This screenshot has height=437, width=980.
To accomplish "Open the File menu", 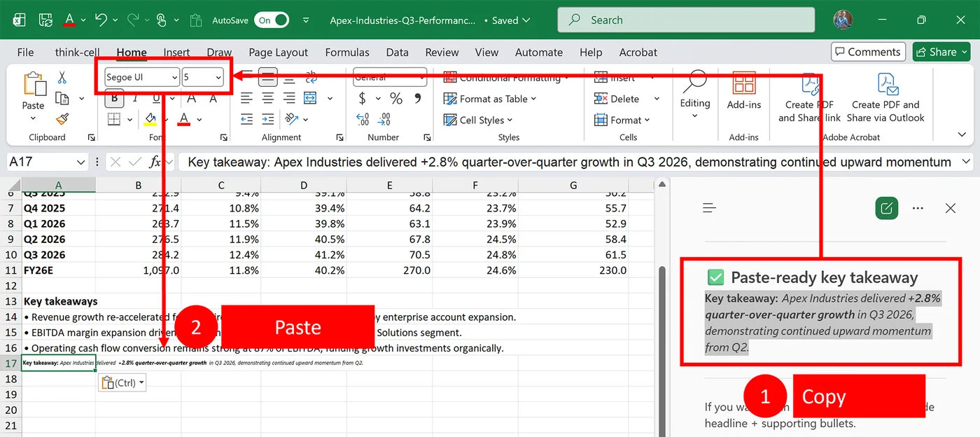I will (x=25, y=52).
